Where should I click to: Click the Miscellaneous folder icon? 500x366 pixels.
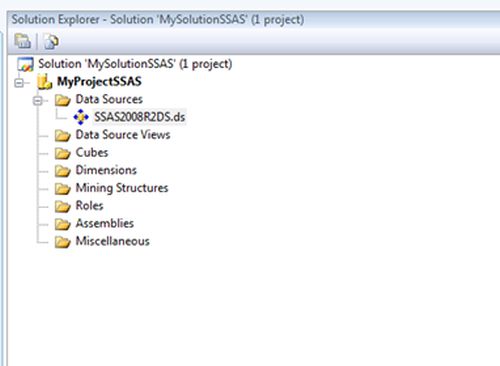click(x=63, y=242)
